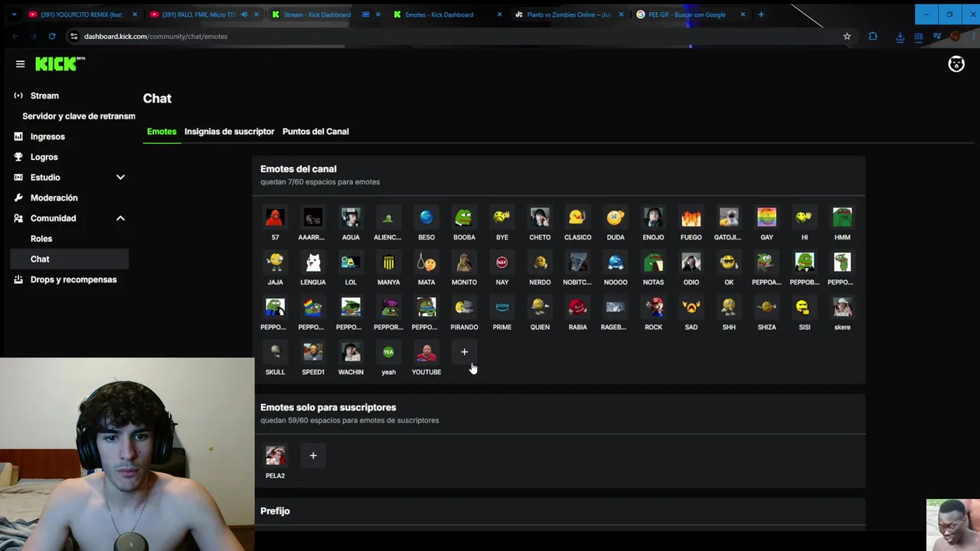Open browser downloads icon
Screen dimensions: 980x551
900,36
